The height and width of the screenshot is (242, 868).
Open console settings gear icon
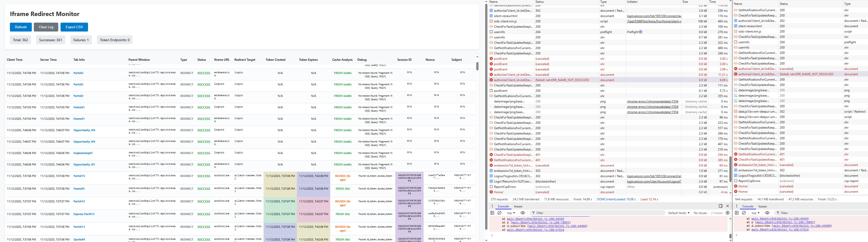(728, 213)
